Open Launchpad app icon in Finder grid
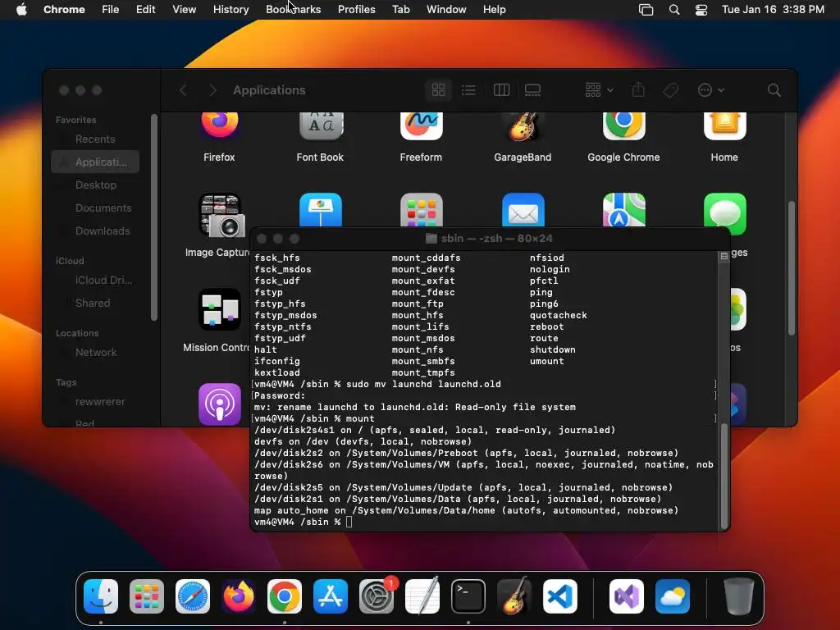 pos(421,209)
